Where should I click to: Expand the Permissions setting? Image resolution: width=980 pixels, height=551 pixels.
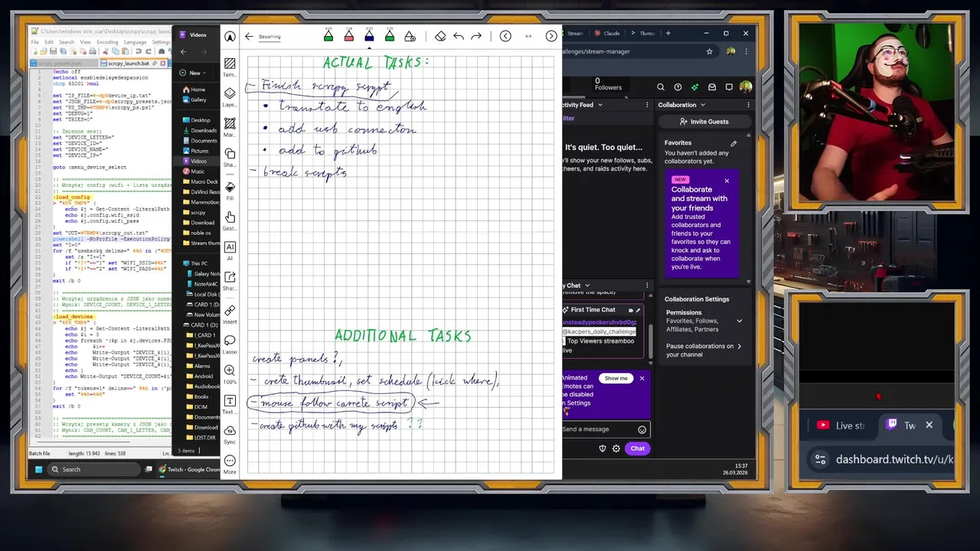(x=739, y=321)
